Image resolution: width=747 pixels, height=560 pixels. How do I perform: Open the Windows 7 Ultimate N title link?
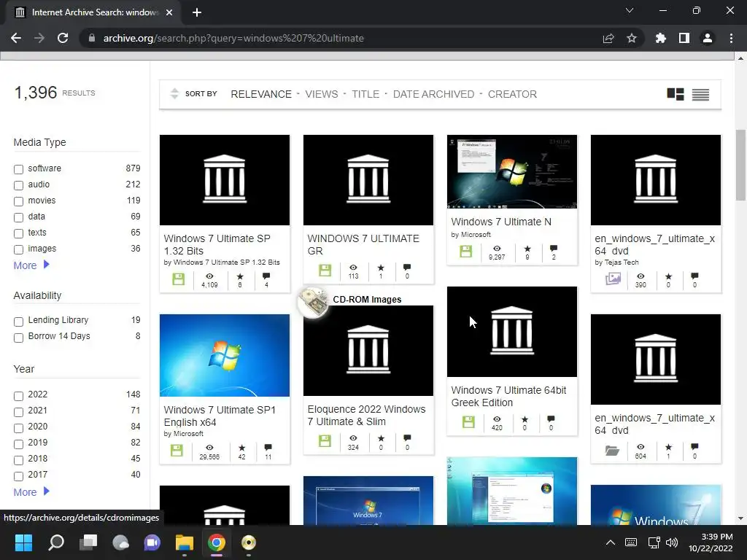pos(501,222)
